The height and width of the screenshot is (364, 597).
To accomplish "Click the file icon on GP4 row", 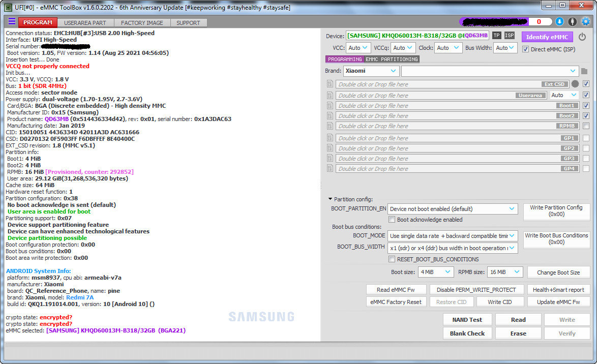I will pos(330,168).
